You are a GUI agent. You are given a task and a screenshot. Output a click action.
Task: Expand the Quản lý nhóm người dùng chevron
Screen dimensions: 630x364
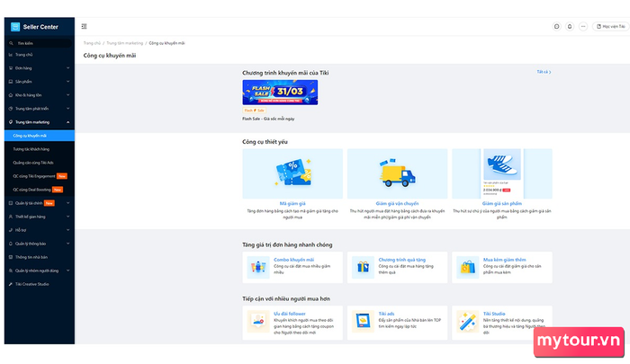(67, 271)
